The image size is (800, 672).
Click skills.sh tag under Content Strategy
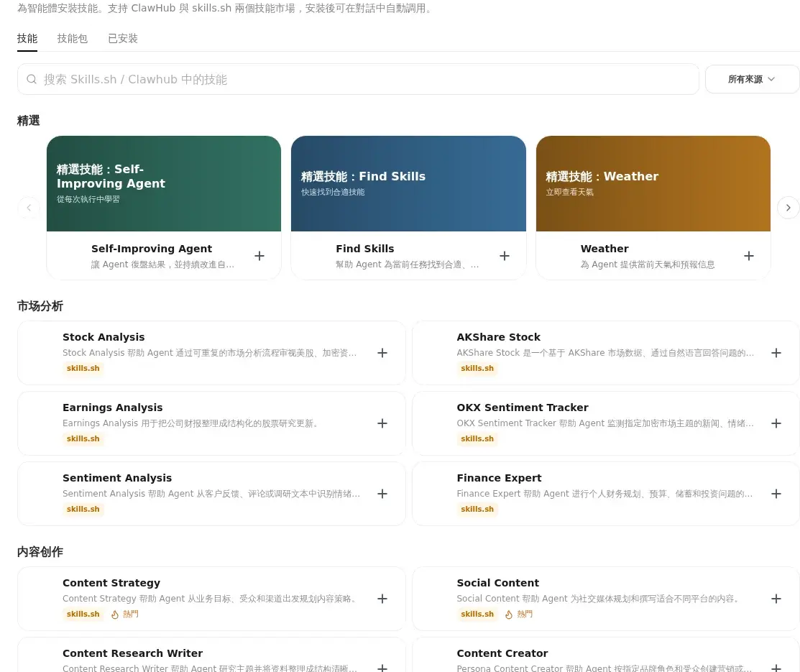pyautogui.click(x=83, y=615)
